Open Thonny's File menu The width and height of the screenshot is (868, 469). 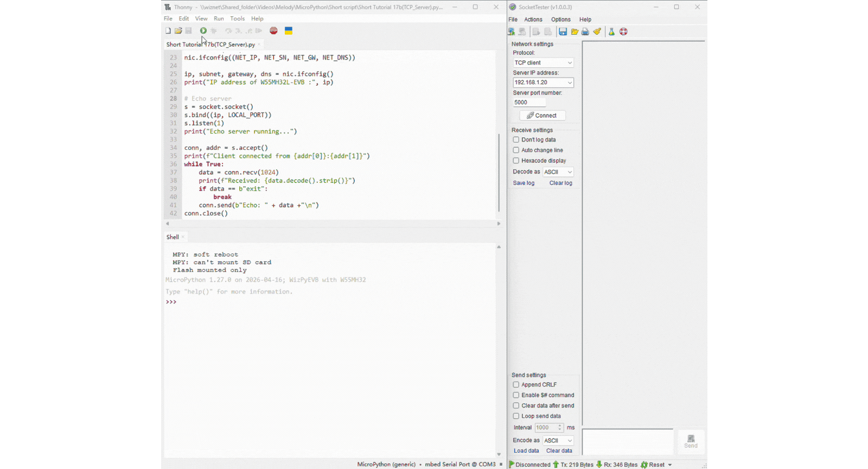[168, 18]
